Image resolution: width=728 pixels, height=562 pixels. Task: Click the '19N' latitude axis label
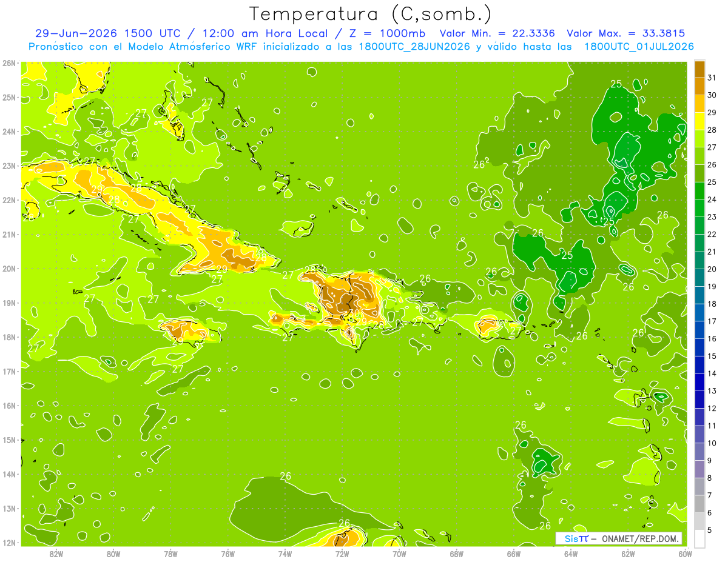coord(8,303)
